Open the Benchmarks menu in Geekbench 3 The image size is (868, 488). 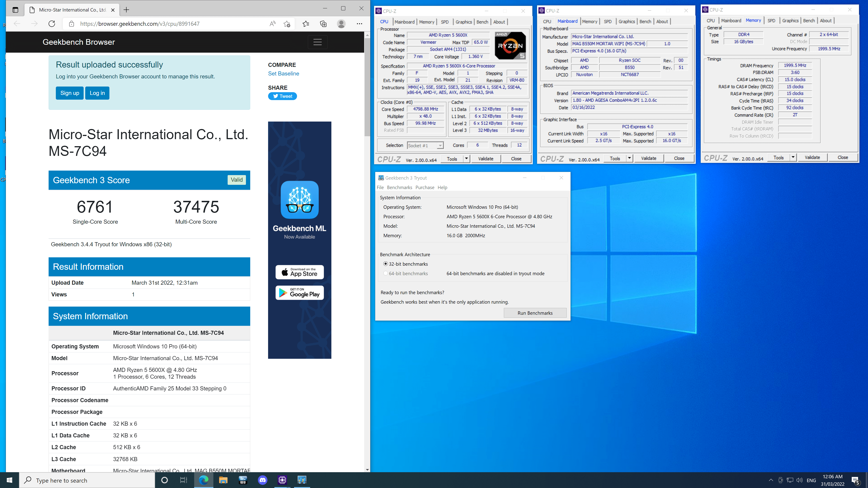tap(399, 188)
